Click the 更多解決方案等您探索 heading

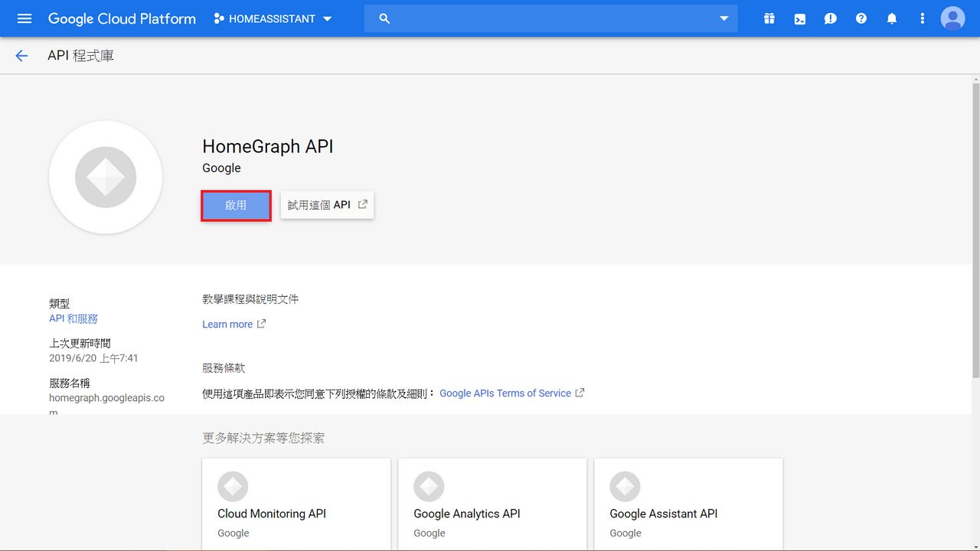263,438
